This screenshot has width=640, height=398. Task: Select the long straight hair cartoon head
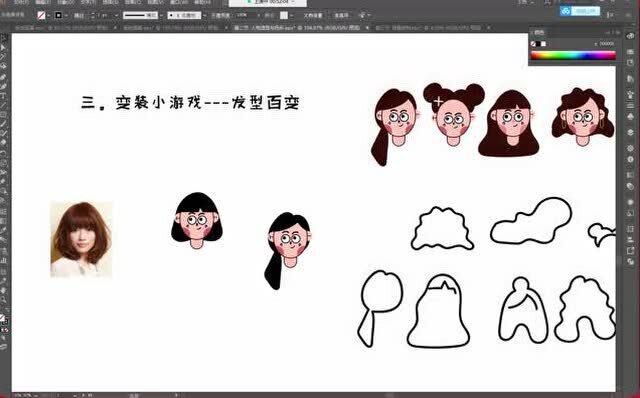[x=509, y=123]
